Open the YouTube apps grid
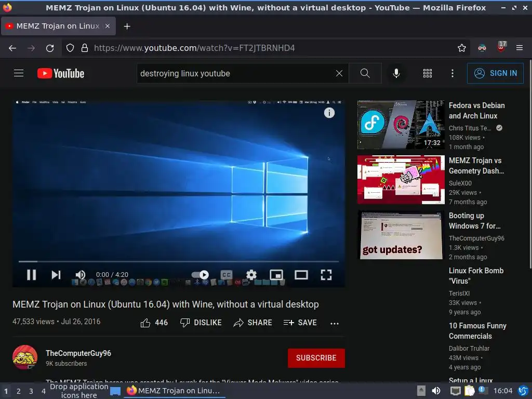 coord(428,73)
